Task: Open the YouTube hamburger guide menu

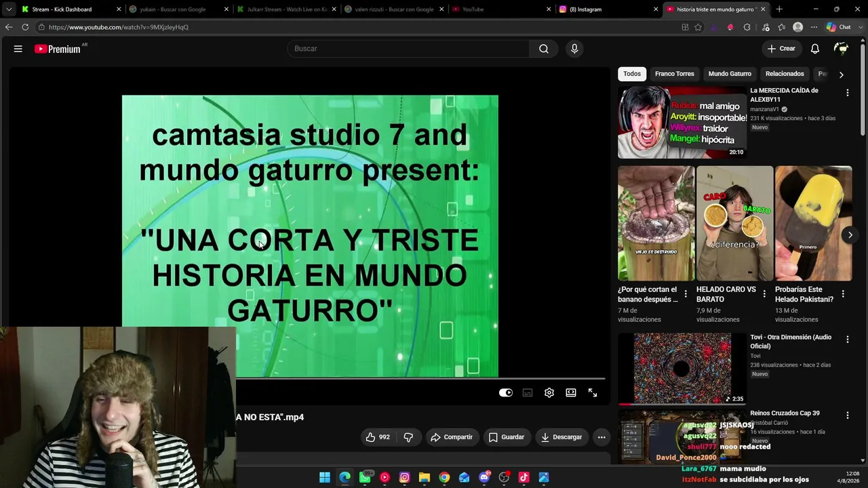Action: coord(18,49)
